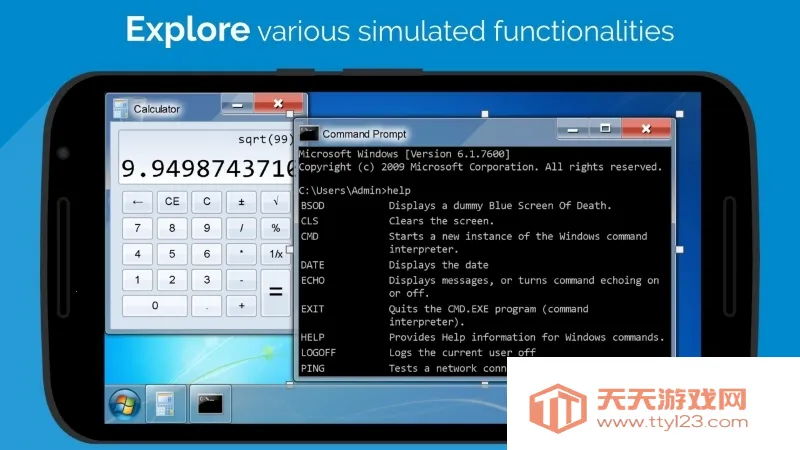
Task: Click the C:\Users\Admin>help prompt line
Action: [x=355, y=190]
